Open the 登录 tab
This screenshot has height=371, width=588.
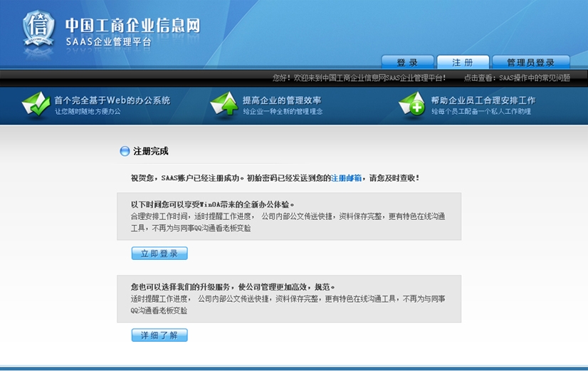coord(407,63)
